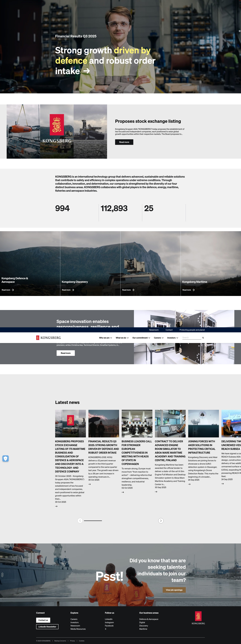The image size is (241, 644).
Task: Click the Contact us button in the footer
Action: pos(43,620)
